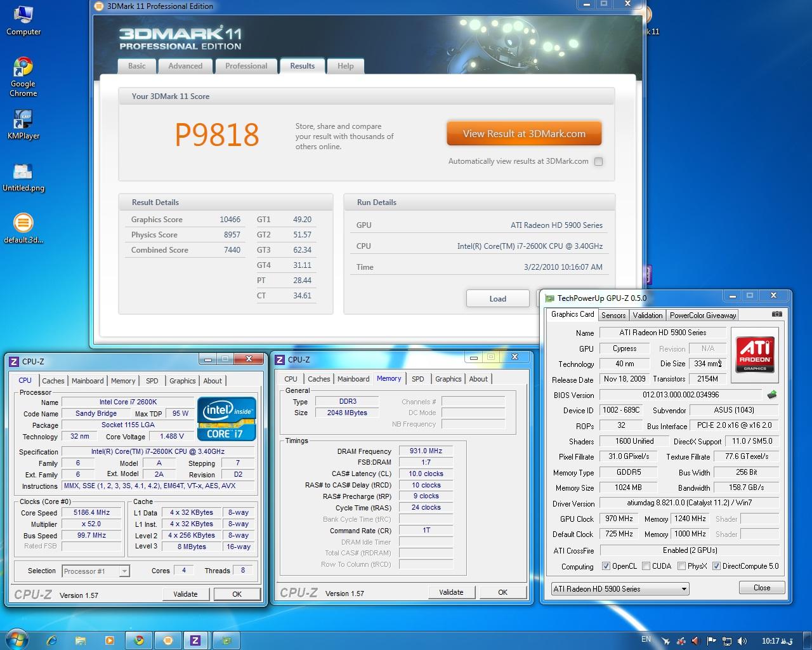Screen dimensions: 812x650
Task: Launch Internet Explorer from the taskbar
Action: coord(51,640)
